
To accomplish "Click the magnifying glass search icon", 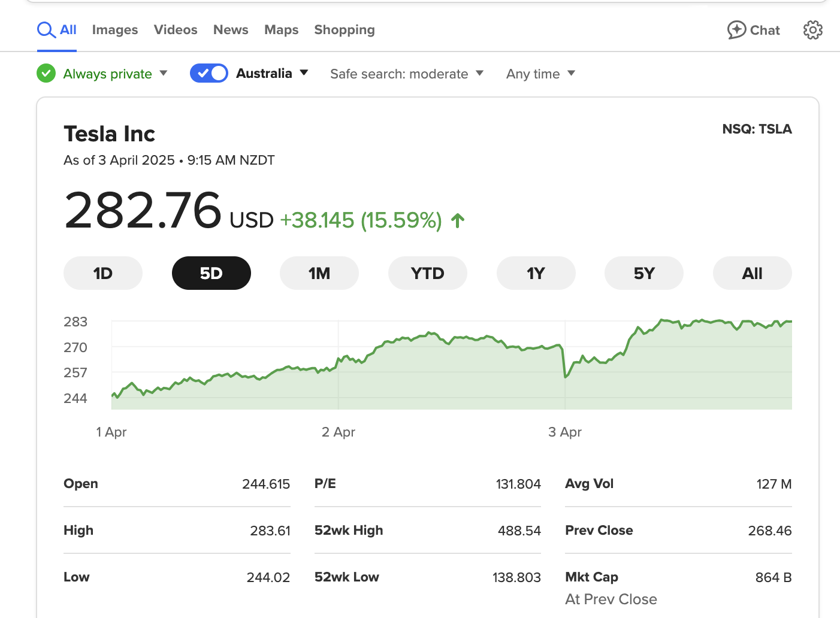I will tap(46, 30).
